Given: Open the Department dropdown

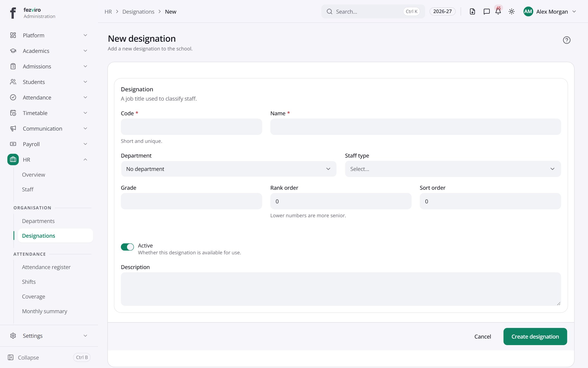Looking at the screenshot, I should tap(229, 169).
